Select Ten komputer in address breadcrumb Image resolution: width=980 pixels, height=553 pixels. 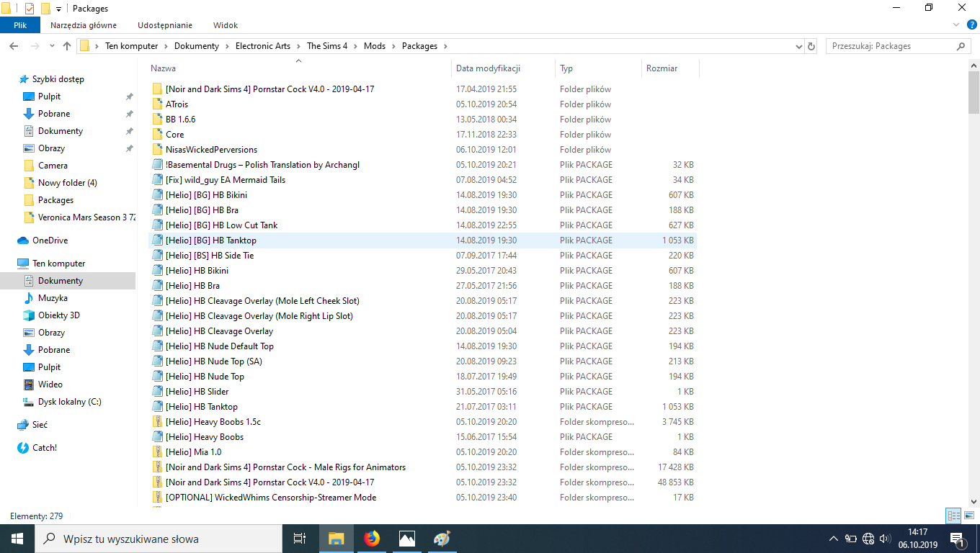pyautogui.click(x=131, y=46)
